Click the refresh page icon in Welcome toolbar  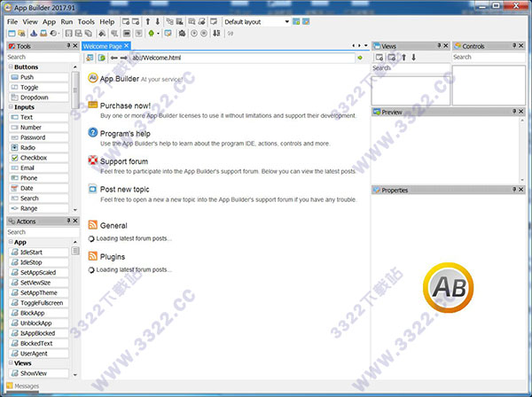tap(101, 58)
